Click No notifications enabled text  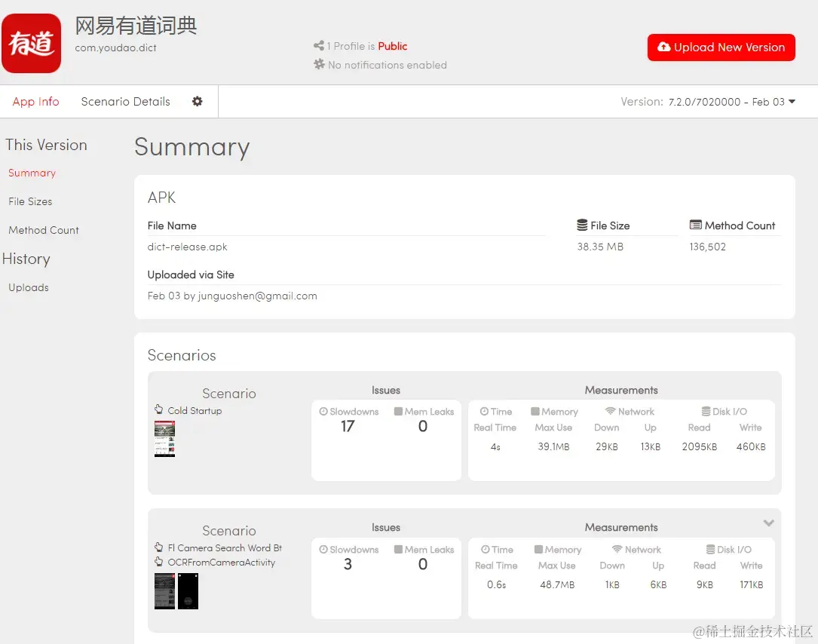pyautogui.click(x=387, y=65)
